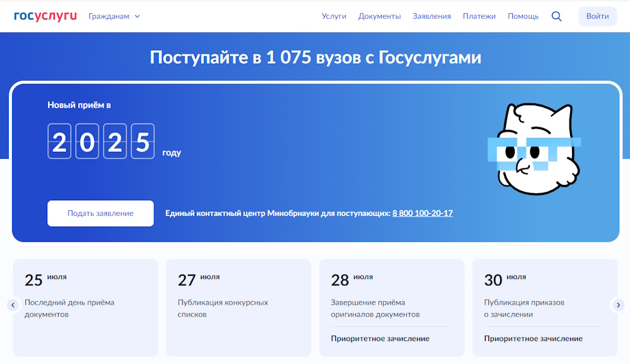The width and height of the screenshot is (630, 364).
Task: Click the heading Поступайте в 1 075 вузов
Action: [x=315, y=58]
